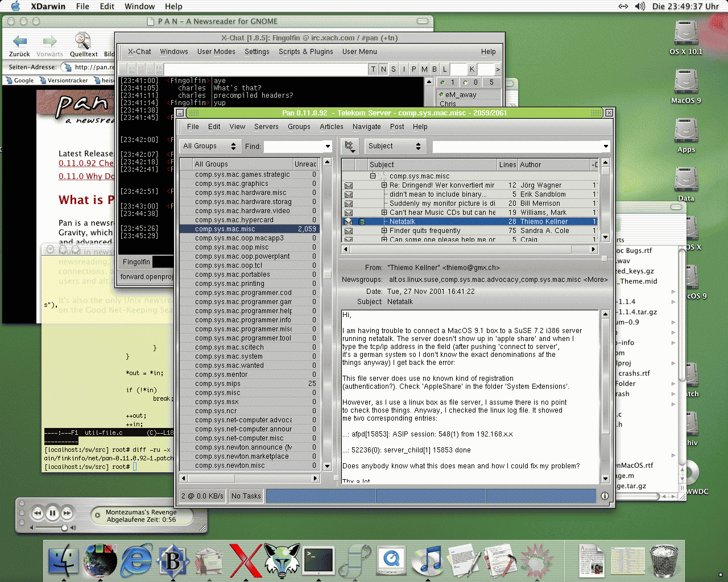Expand Finder quits frequently thread
This screenshot has width=728, height=582.
click(384, 231)
